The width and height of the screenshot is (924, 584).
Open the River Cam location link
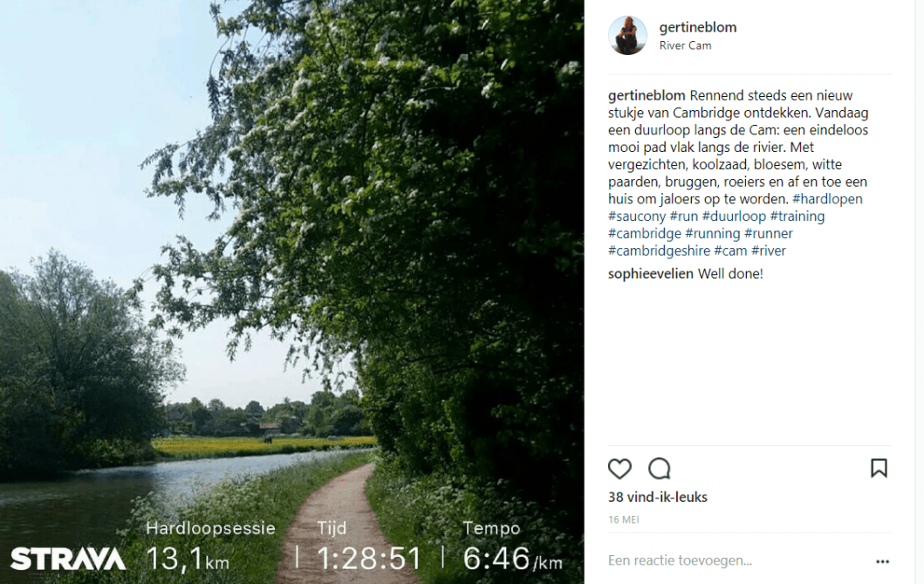[x=685, y=45]
